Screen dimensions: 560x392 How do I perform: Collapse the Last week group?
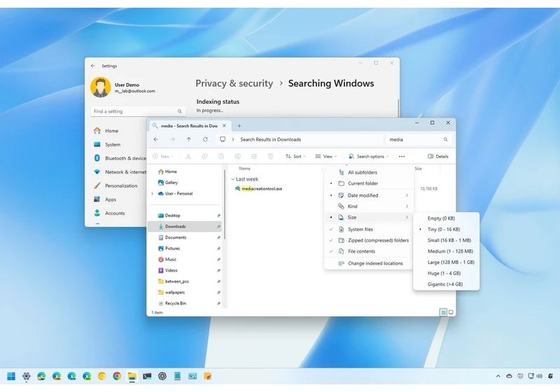point(233,179)
